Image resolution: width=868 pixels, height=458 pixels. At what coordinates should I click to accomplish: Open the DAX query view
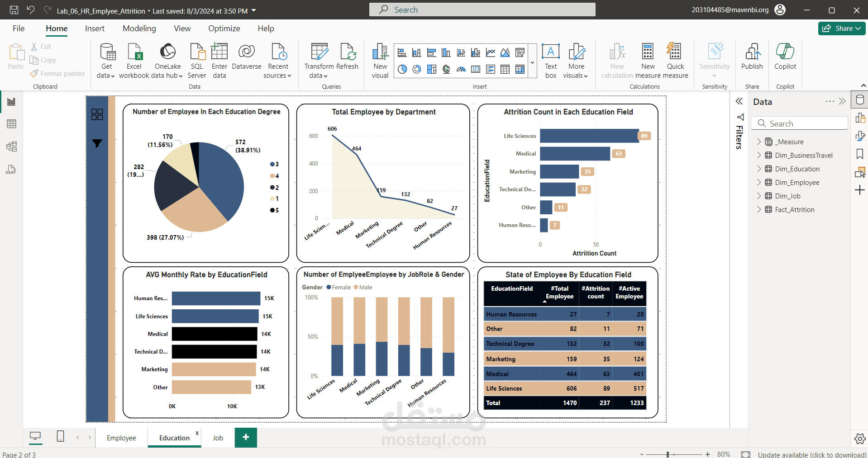tap(11, 170)
